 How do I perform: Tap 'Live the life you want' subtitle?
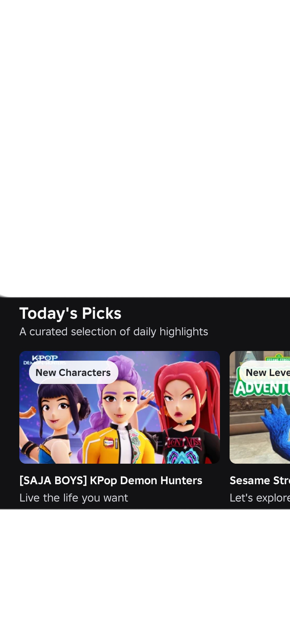coord(74,497)
